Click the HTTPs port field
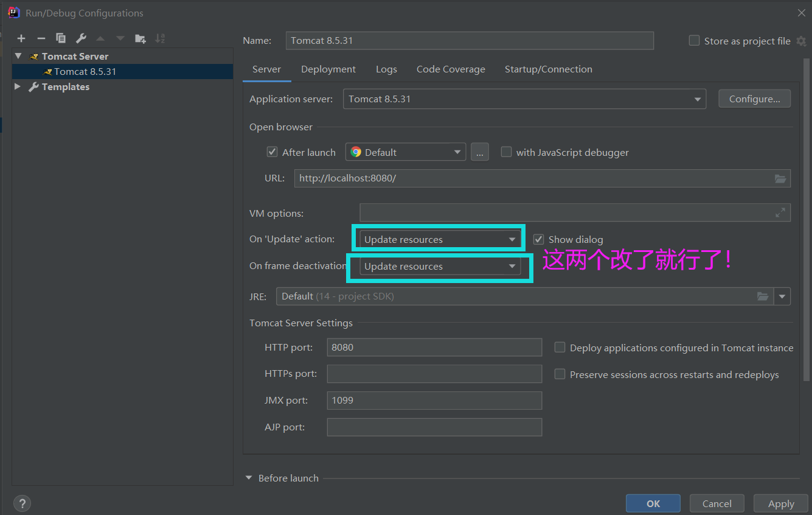The height and width of the screenshot is (515, 812). click(x=434, y=374)
